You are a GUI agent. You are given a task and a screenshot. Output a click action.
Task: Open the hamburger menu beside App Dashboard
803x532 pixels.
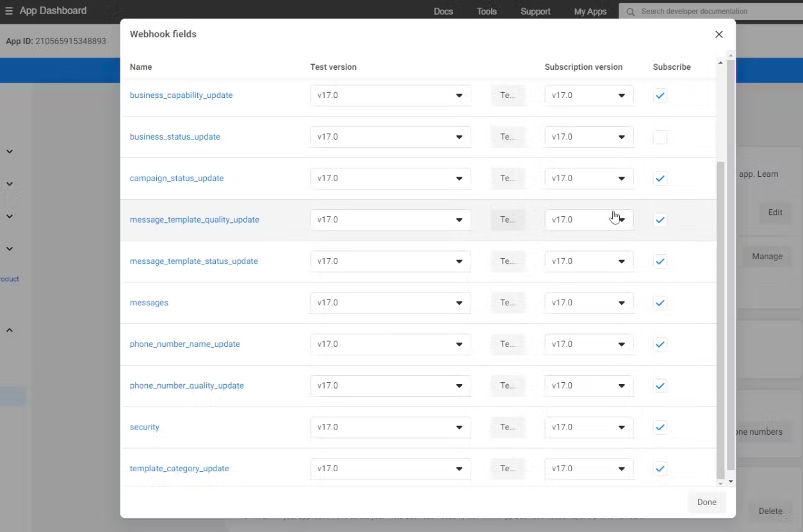9,11
